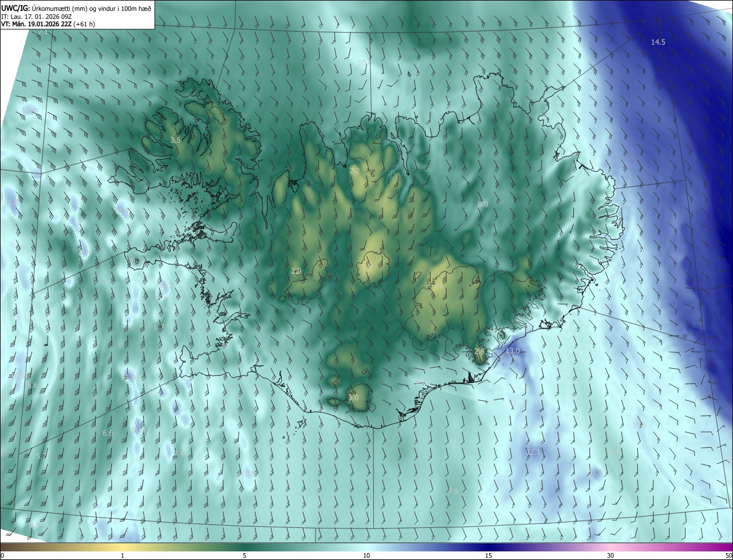
Task: Click the 0 tick label on the color scale
Action: [x=2, y=555]
